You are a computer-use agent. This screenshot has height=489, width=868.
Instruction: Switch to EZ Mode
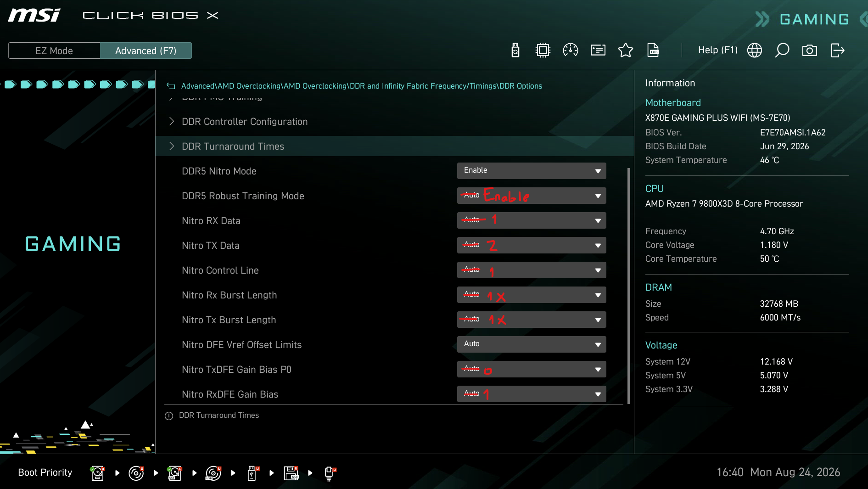pos(54,51)
